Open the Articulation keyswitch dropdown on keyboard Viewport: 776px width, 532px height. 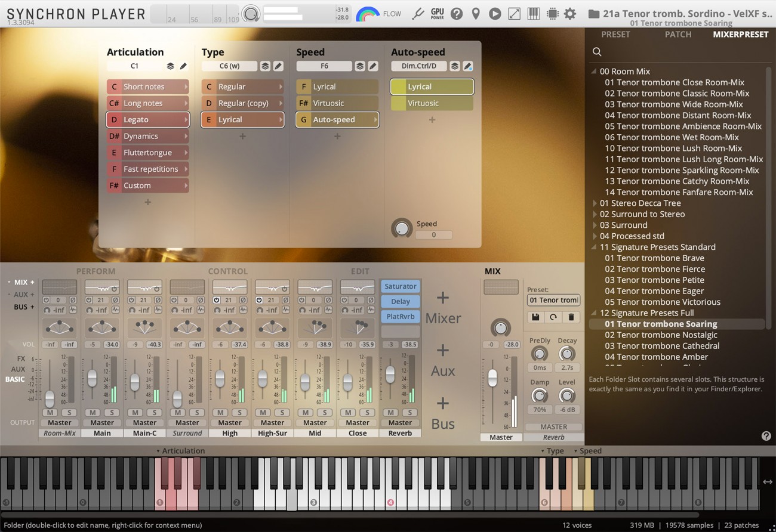(x=180, y=451)
